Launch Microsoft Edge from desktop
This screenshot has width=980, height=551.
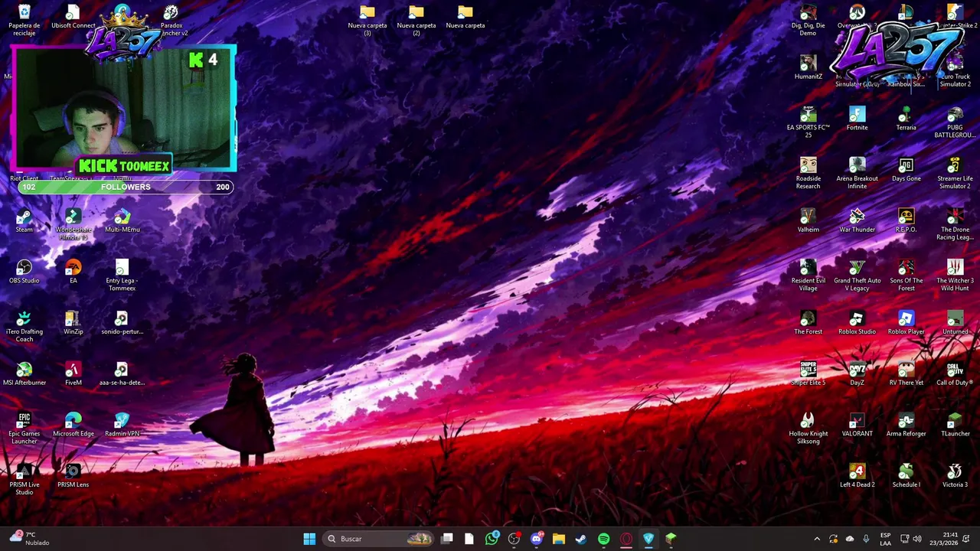[x=73, y=425]
